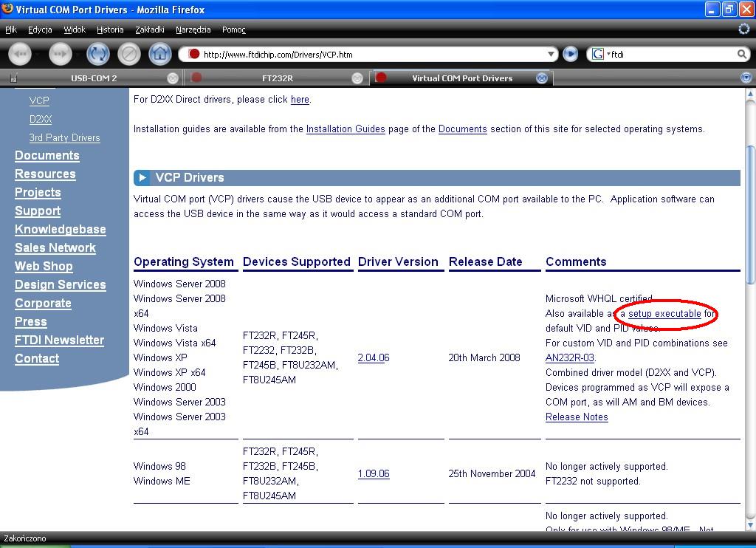This screenshot has width=756, height=548.
Task: Click the vertical scrollbar up arrow
Action: click(x=750, y=94)
